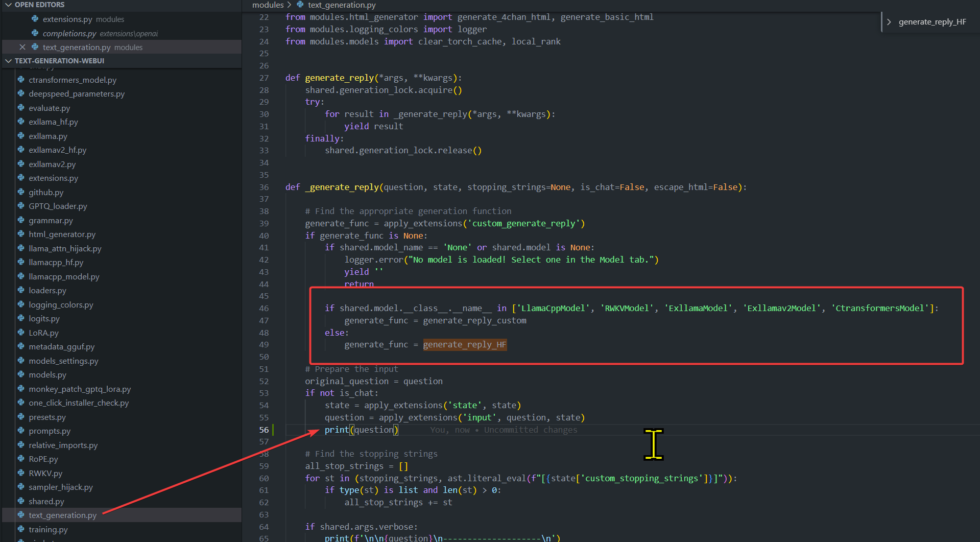Click the Python icon beside extensions.py in Open Editors
980x542 pixels.
click(x=34, y=19)
